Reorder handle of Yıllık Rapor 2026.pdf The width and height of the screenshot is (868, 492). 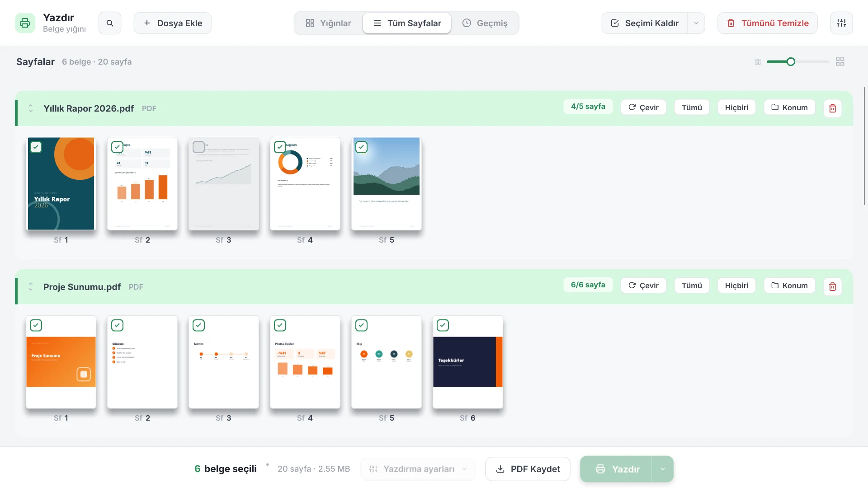coord(31,108)
